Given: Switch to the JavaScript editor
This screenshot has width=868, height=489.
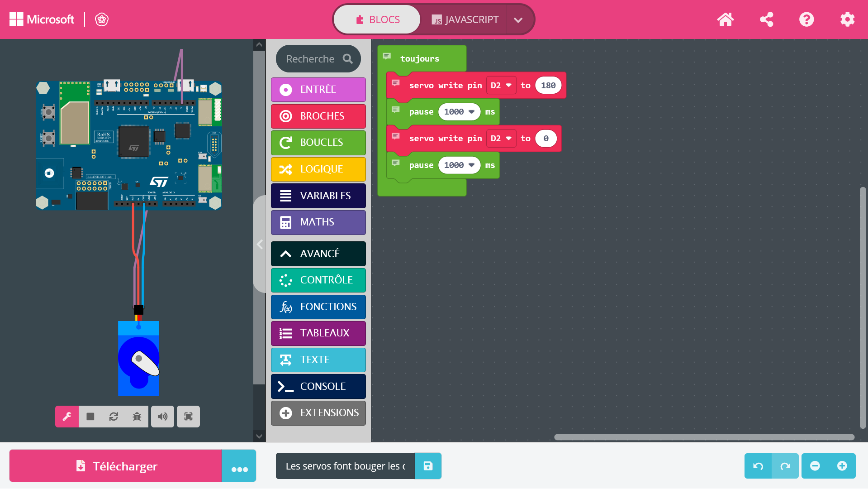Looking at the screenshot, I should pos(465,19).
